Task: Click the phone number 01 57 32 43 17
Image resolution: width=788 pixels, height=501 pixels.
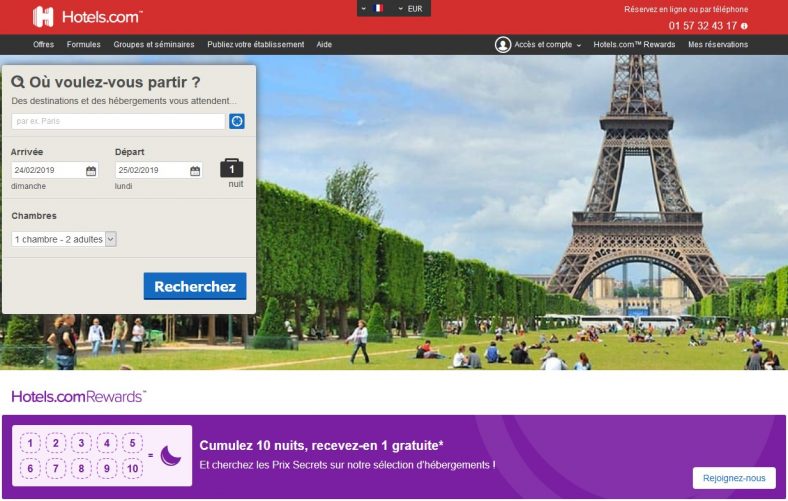Action: click(703, 26)
